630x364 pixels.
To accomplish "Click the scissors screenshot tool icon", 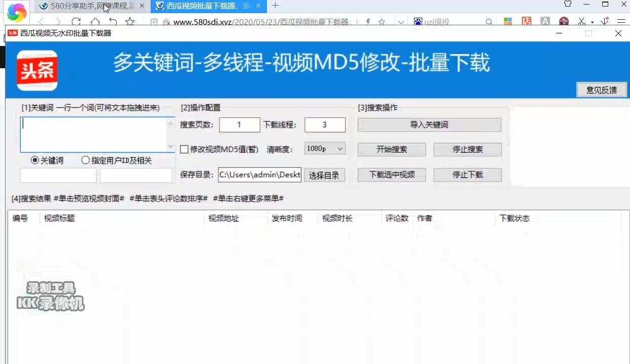I will [x=581, y=22].
